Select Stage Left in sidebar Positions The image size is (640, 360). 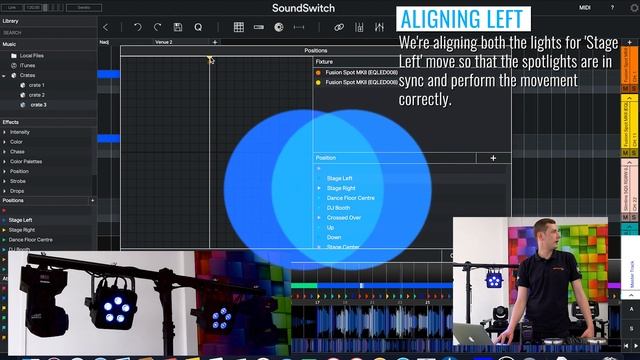coord(20,220)
